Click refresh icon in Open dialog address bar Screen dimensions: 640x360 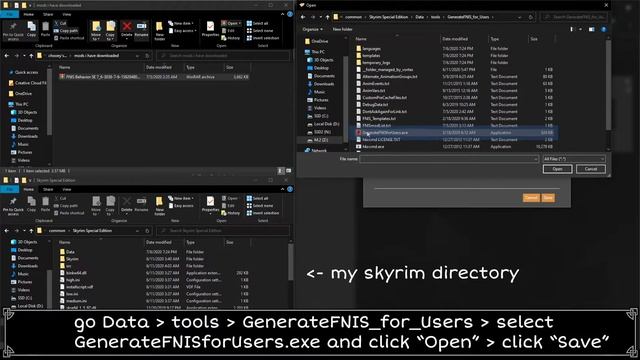531,17
